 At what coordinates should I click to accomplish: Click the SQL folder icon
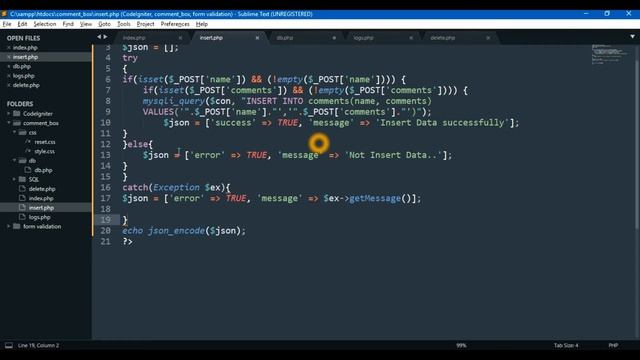(22, 179)
